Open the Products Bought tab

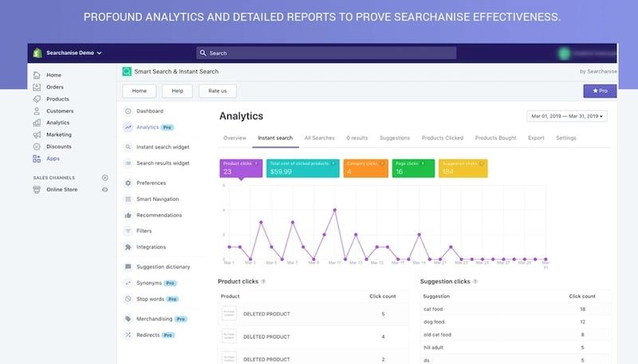495,138
